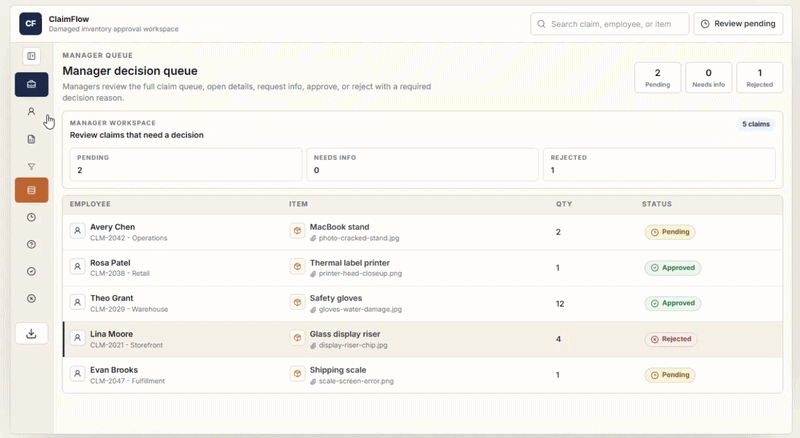Click the EMPLOYEE column header
Viewport: 800px width, 438px height.
(x=90, y=204)
